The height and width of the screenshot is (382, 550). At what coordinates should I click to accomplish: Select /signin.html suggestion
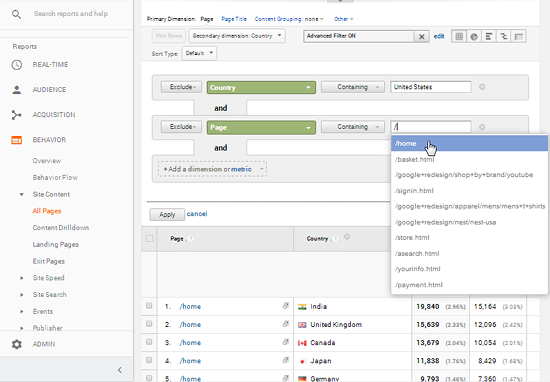click(469, 191)
